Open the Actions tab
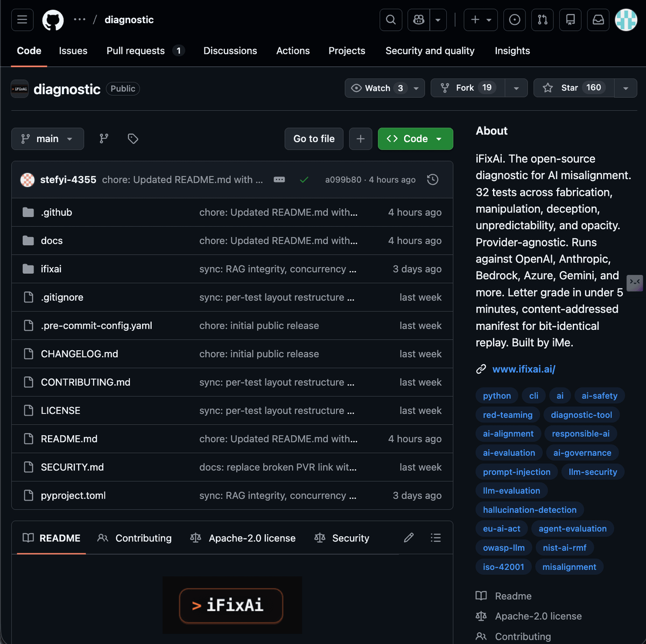 (x=293, y=51)
